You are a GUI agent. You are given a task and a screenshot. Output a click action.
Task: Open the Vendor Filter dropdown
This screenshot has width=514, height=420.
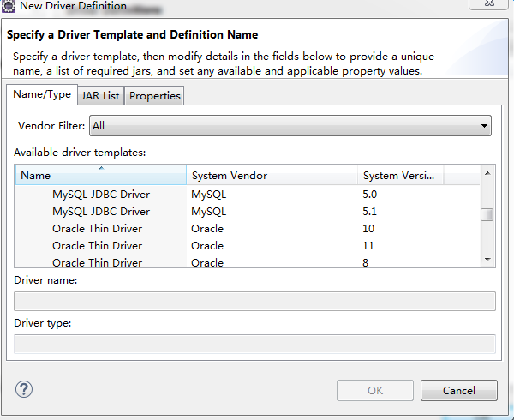click(290, 126)
